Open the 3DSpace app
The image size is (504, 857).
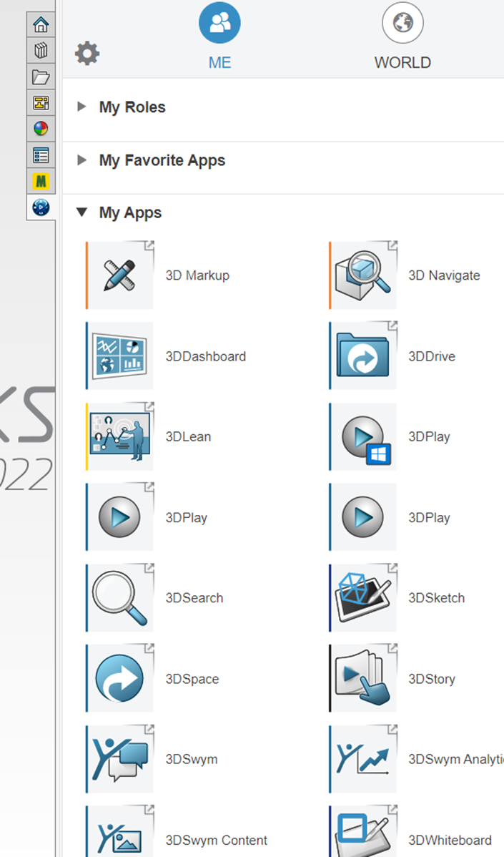click(120, 678)
